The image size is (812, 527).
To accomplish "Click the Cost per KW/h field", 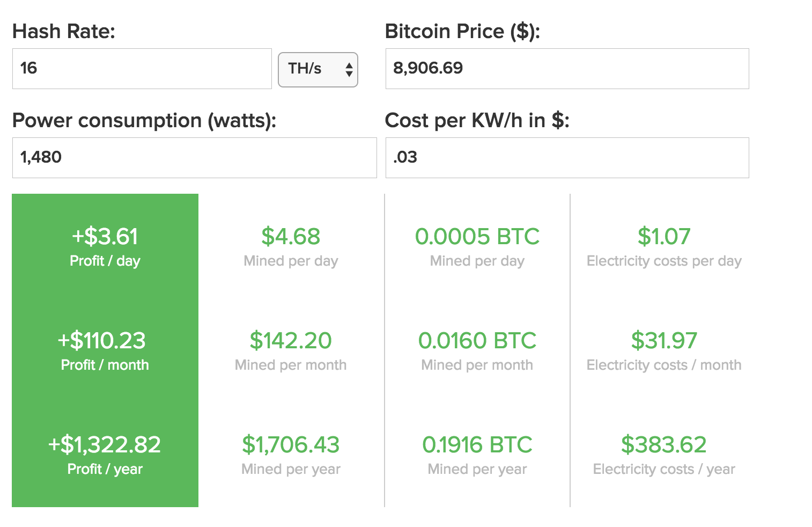I will [x=567, y=158].
